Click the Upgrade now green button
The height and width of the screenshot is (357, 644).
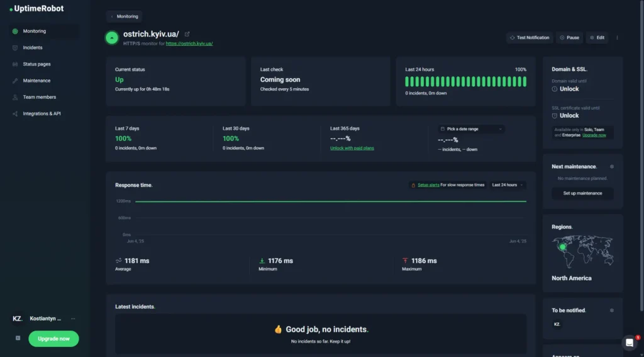pos(54,339)
